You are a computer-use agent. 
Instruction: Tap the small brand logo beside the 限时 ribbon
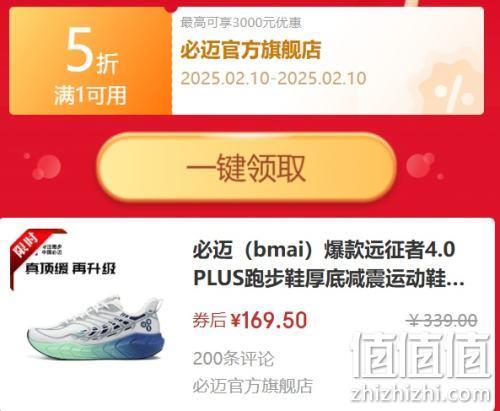51,250
